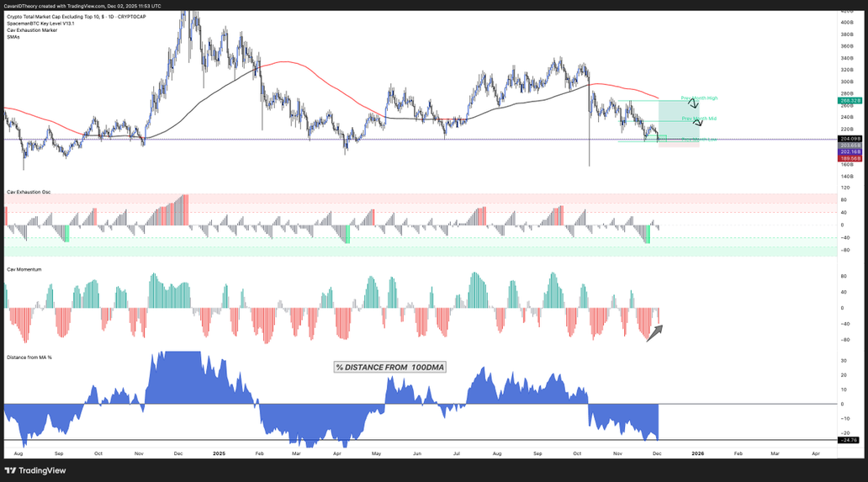Click the 204.09B black price label

click(x=848, y=139)
